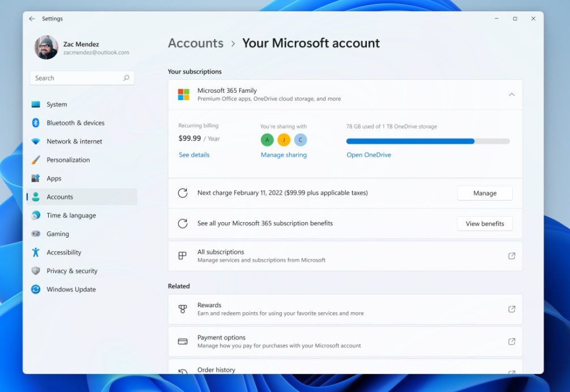Image resolution: width=570 pixels, height=392 pixels.
Task: Click the J sharing member avatar
Action: click(284, 140)
